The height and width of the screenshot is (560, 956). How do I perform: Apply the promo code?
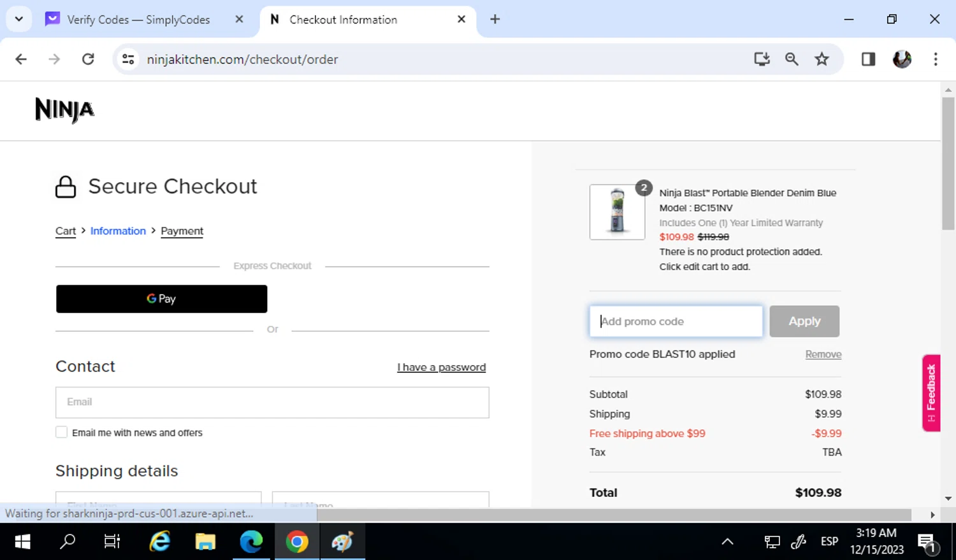coord(804,321)
